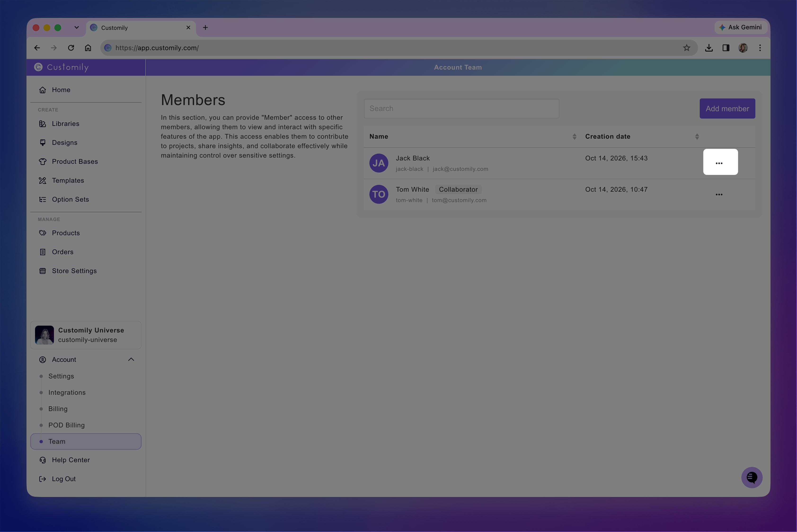
Task: Click the Customily logo
Action: pyautogui.click(x=62, y=67)
